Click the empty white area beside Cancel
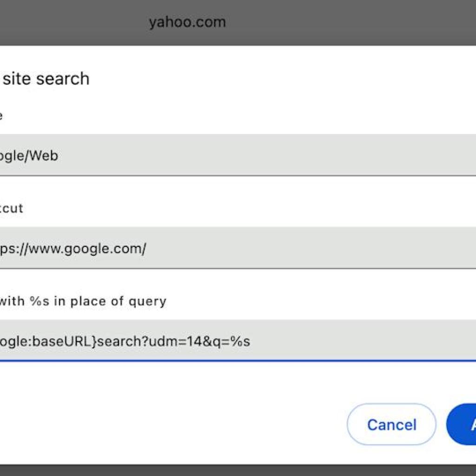The image size is (476, 476). coord(232,424)
